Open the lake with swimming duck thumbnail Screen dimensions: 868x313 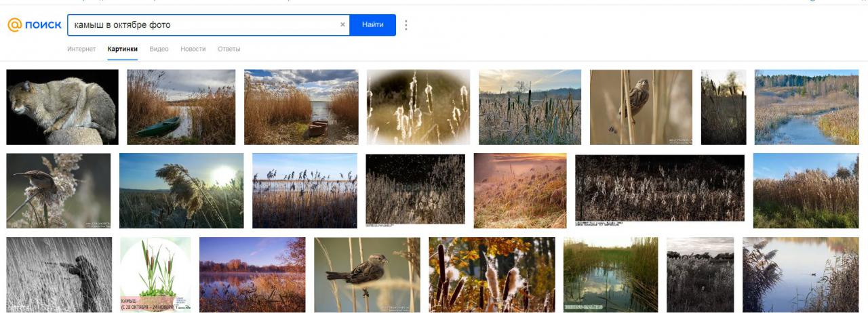pos(800,274)
